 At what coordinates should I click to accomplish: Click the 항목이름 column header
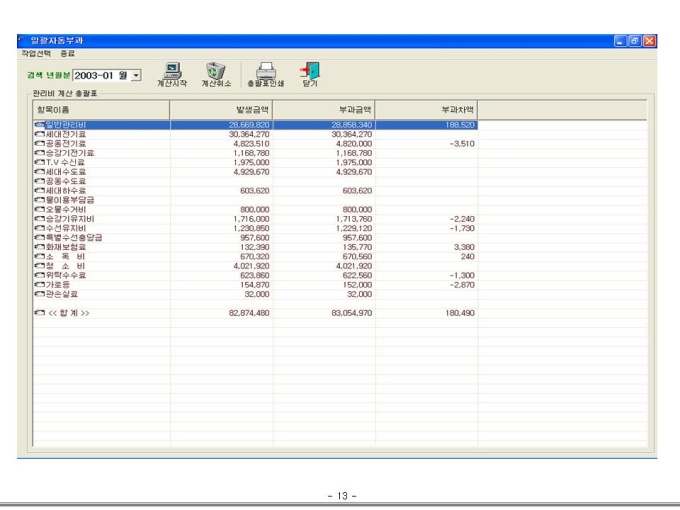point(101,110)
